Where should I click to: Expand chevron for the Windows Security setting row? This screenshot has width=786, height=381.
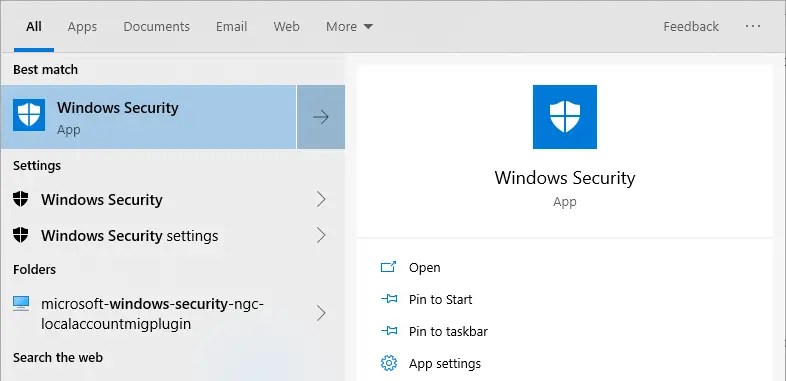coord(321,200)
